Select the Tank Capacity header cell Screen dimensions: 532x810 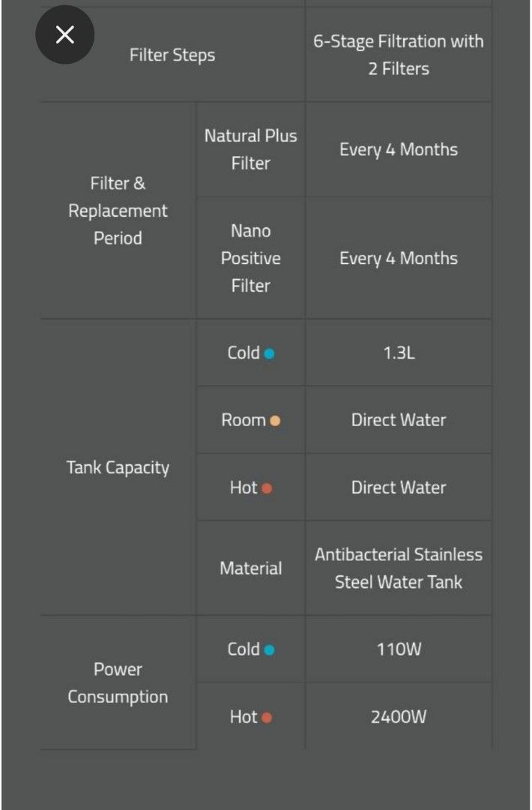(x=117, y=467)
